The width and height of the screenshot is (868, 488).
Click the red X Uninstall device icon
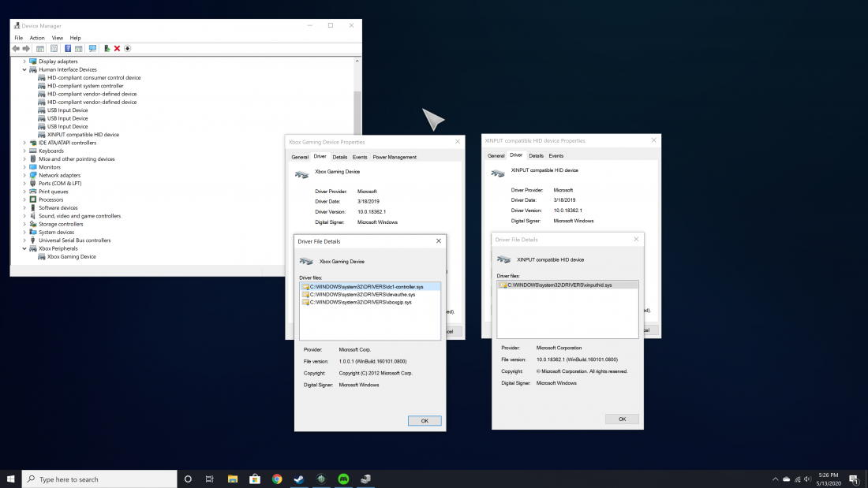(117, 49)
